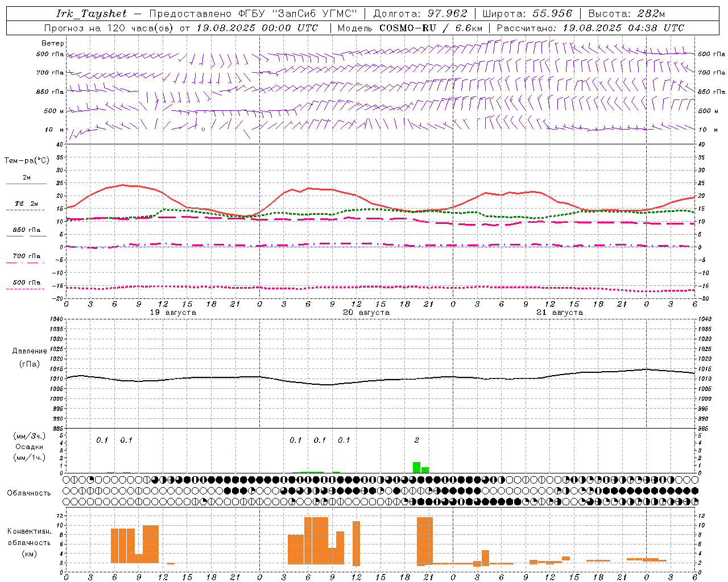Image resolution: width=728 pixels, height=582 pixels.
Task: Click the date label 19 августа
Action: pos(173,313)
